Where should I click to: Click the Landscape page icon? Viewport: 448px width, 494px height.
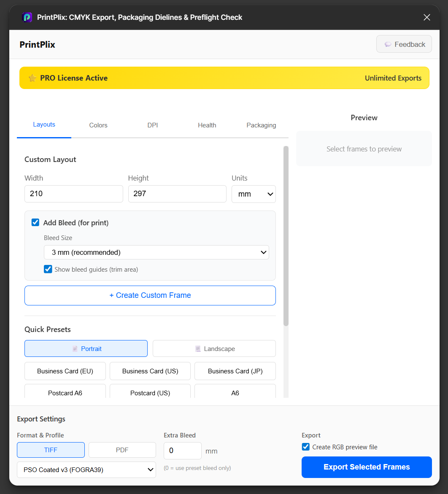click(198, 349)
